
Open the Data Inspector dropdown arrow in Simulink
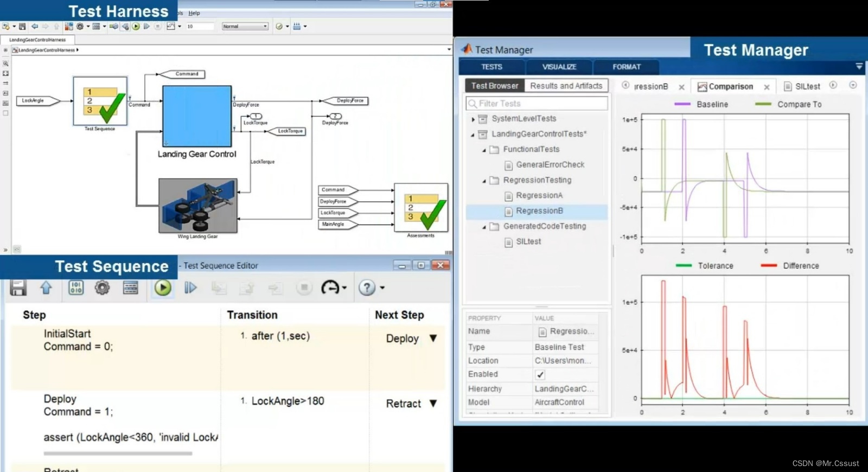[x=180, y=26]
